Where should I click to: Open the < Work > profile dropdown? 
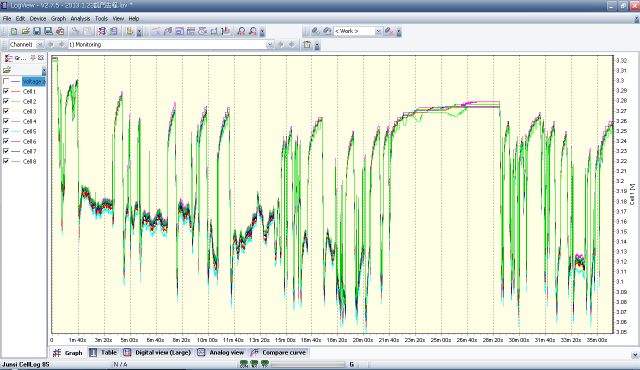[x=378, y=31]
